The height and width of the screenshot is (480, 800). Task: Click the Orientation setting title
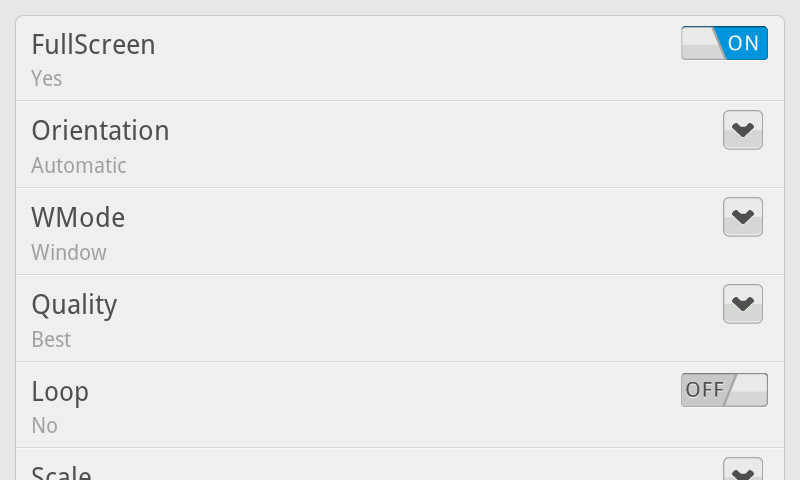[x=100, y=131]
